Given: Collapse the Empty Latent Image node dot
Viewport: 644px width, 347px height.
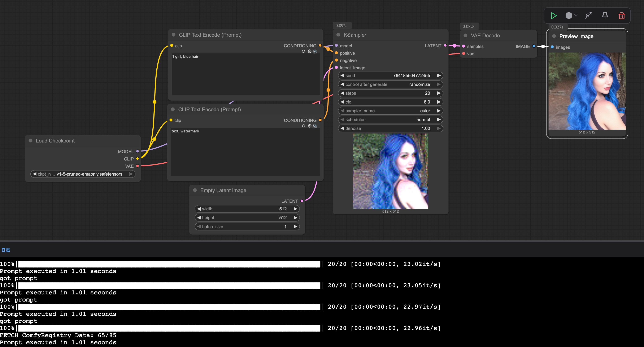Looking at the screenshot, I should pyautogui.click(x=195, y=190).
